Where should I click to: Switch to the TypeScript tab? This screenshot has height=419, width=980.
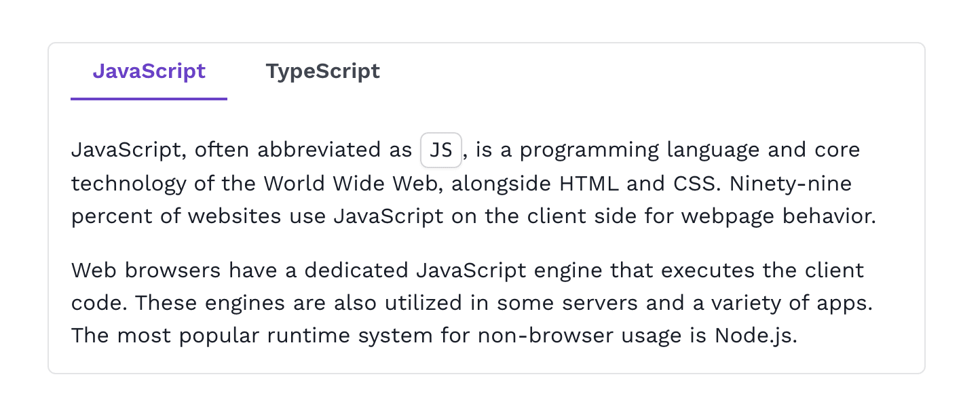[322, 71]
